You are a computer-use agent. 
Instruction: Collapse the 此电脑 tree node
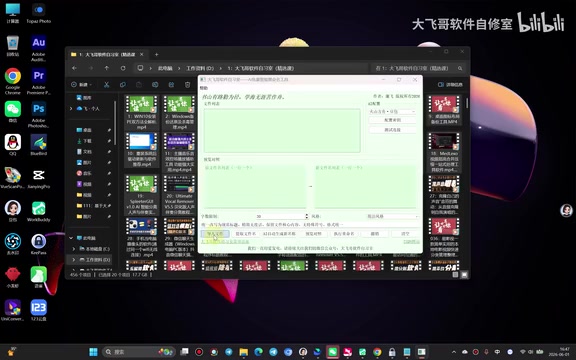click(71, 238)
